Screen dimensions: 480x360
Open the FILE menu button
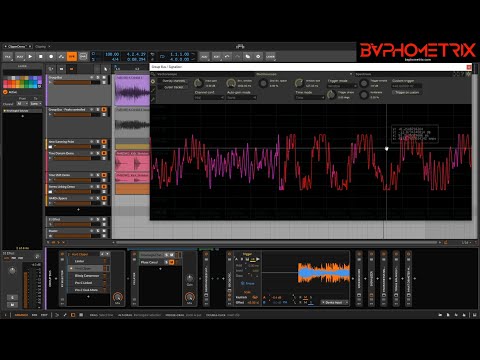[8, 57]
